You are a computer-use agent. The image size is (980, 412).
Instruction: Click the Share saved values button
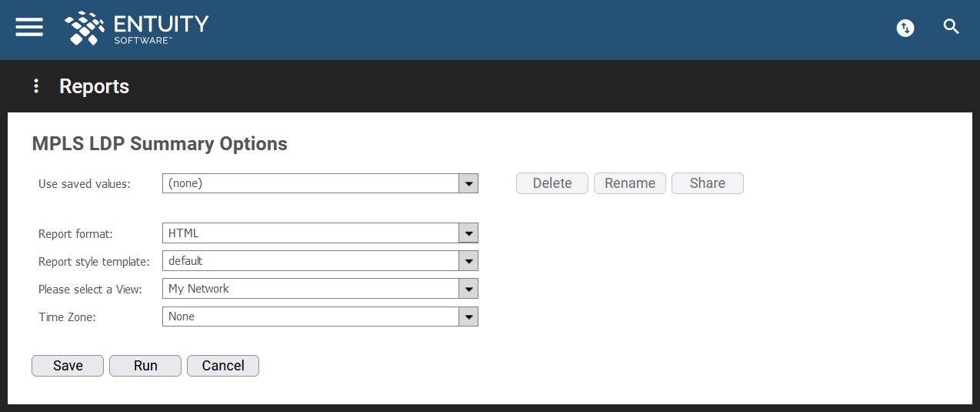[708, 183]
